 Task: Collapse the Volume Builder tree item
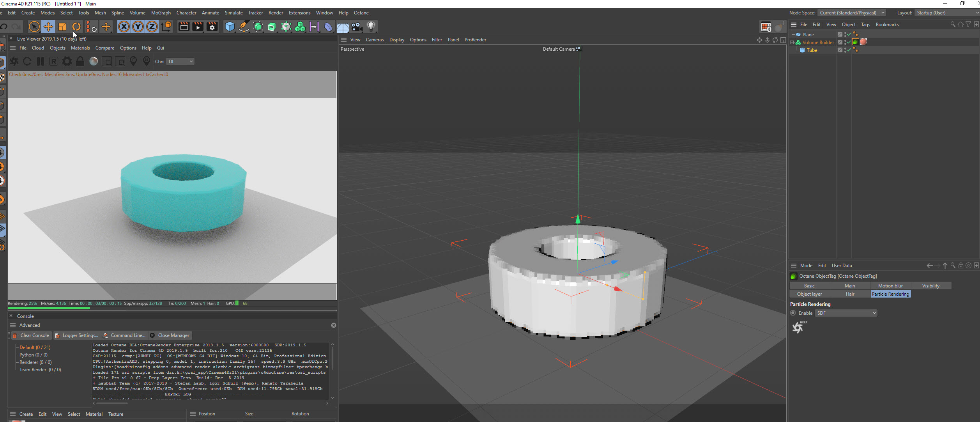tap(792, 43)
